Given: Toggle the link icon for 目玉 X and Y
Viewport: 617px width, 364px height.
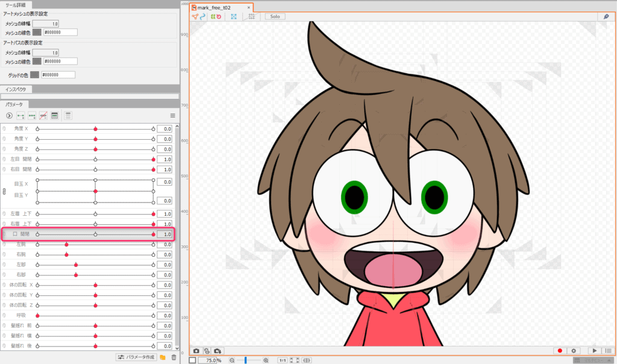Looking at the screenshot, I should tap(4, 191).
